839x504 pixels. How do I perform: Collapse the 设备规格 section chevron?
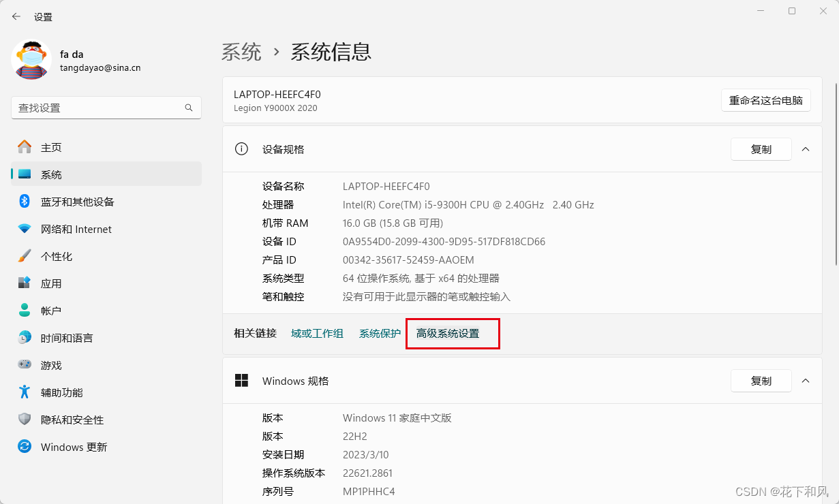pos(806,149)
